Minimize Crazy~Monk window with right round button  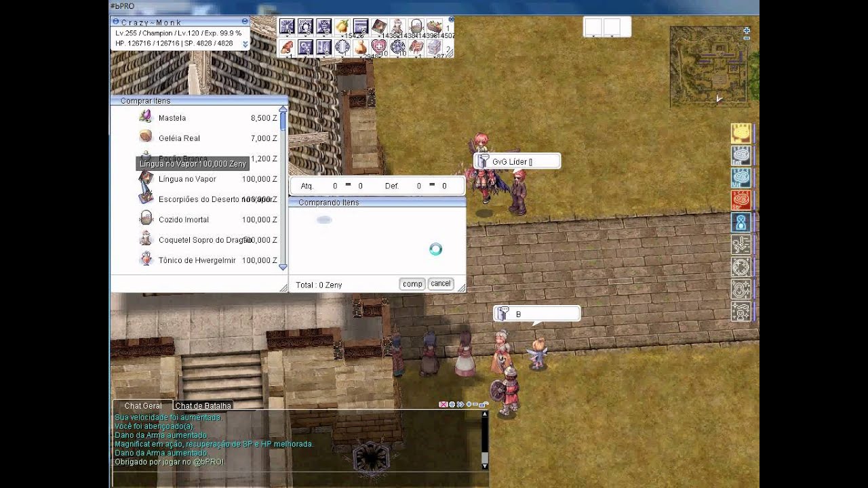pyautogui.click(x=245, y=22)
